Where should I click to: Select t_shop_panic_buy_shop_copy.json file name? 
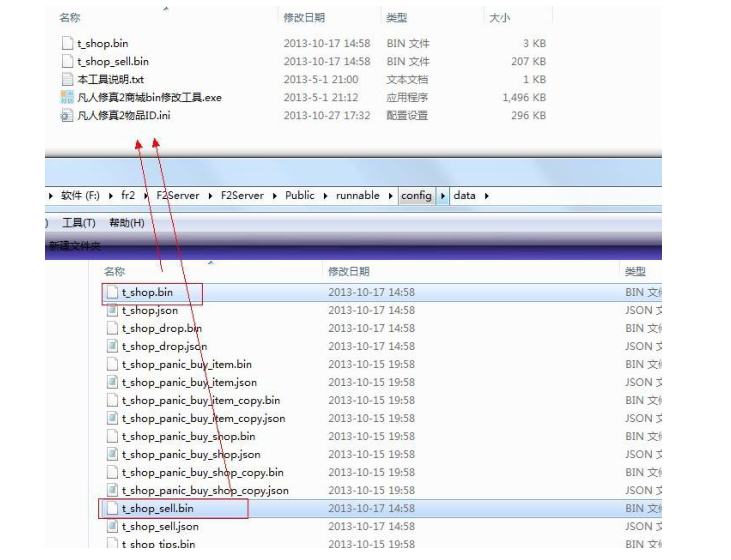pyautogui.click(x=205, y=491)
